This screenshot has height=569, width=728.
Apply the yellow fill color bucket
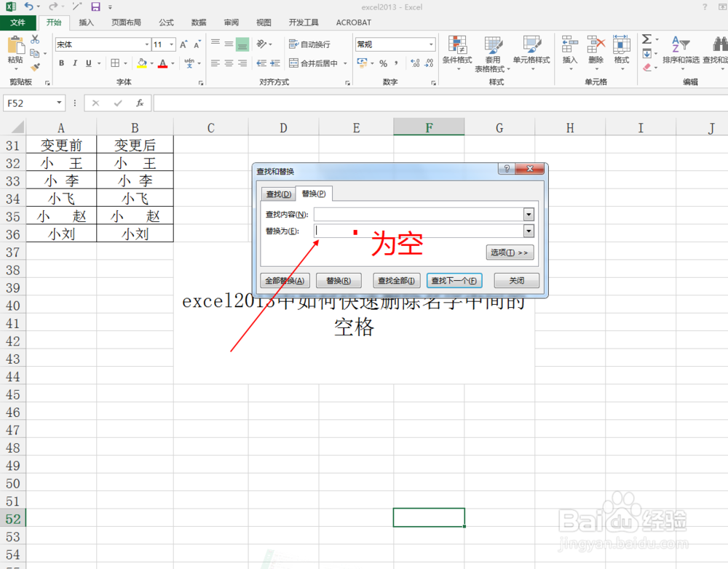pyautogui.click(x=142, y=63)
